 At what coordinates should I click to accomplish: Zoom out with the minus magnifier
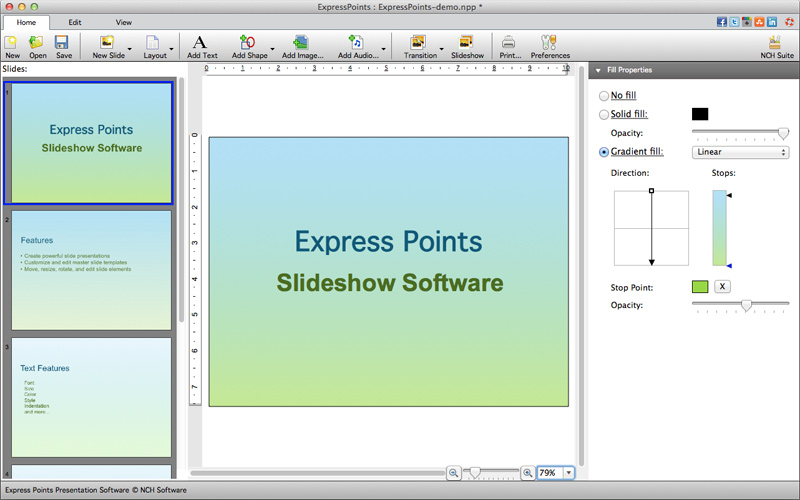click(453, 473)
